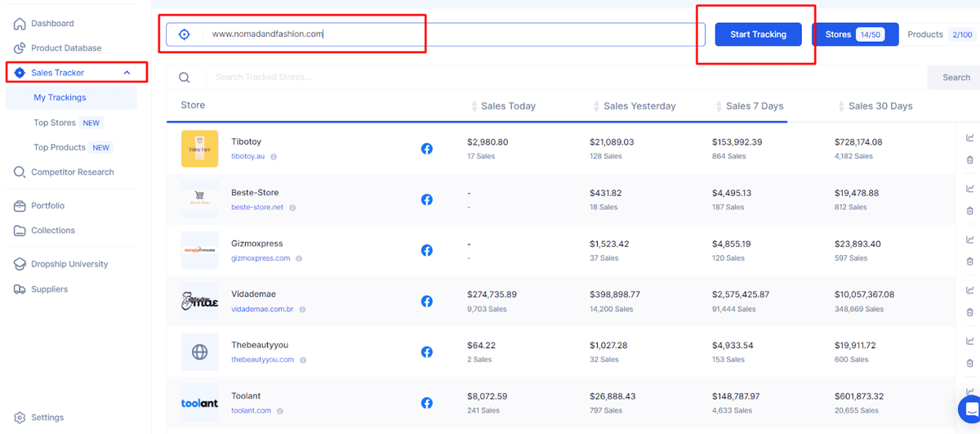Open the vidademae.com.br store link

coord(263,310)
